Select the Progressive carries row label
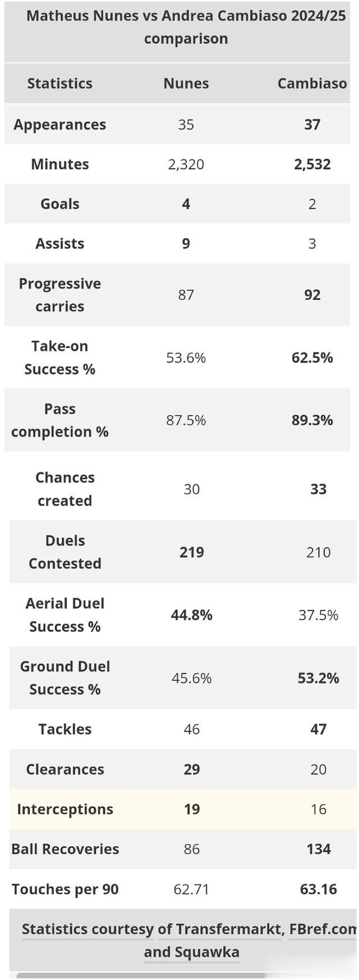The image size is (359, 980). click(60, 295)
